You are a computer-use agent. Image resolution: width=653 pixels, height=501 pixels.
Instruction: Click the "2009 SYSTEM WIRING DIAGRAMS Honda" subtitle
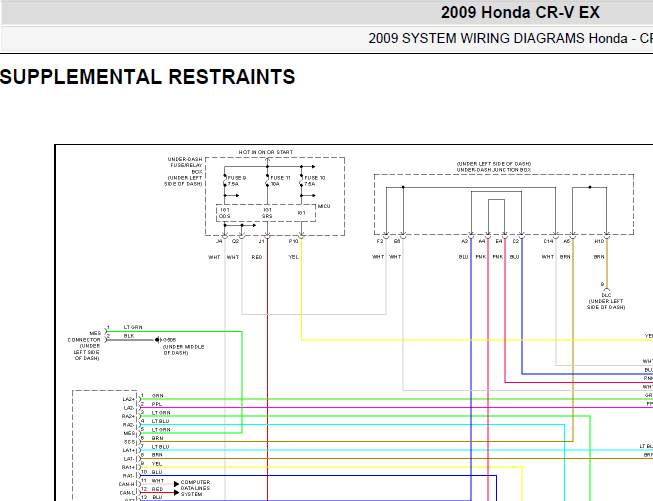[497, 38]
